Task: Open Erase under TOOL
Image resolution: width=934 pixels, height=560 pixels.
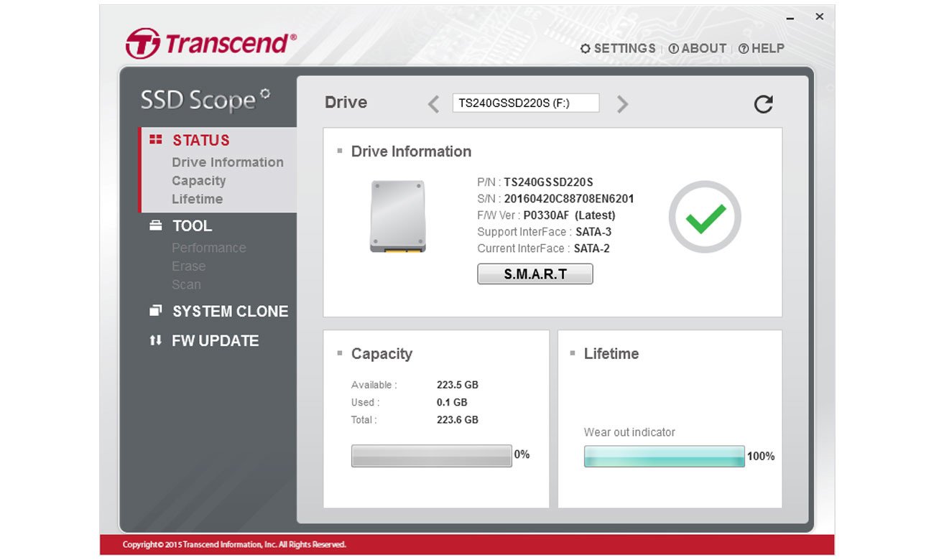Action: tap(189, 266)
